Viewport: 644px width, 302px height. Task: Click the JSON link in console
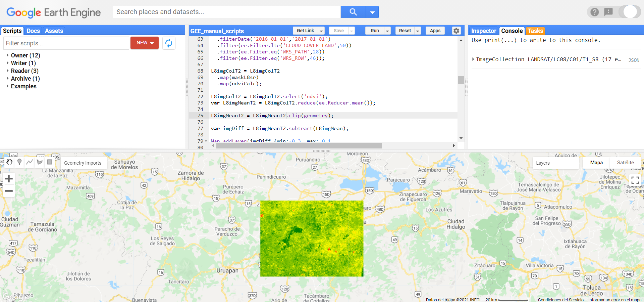(634, 60)
